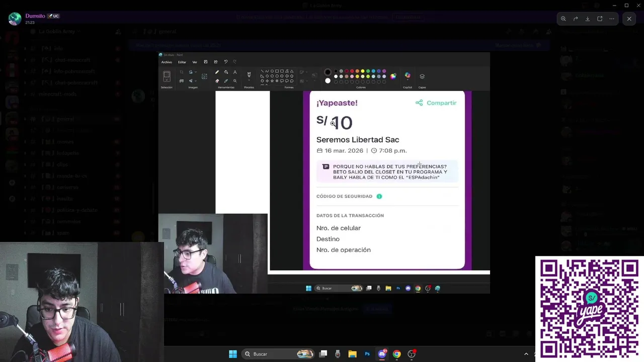
Task: Click the 'Destino' label on receipt
Action: pos(328,239)
